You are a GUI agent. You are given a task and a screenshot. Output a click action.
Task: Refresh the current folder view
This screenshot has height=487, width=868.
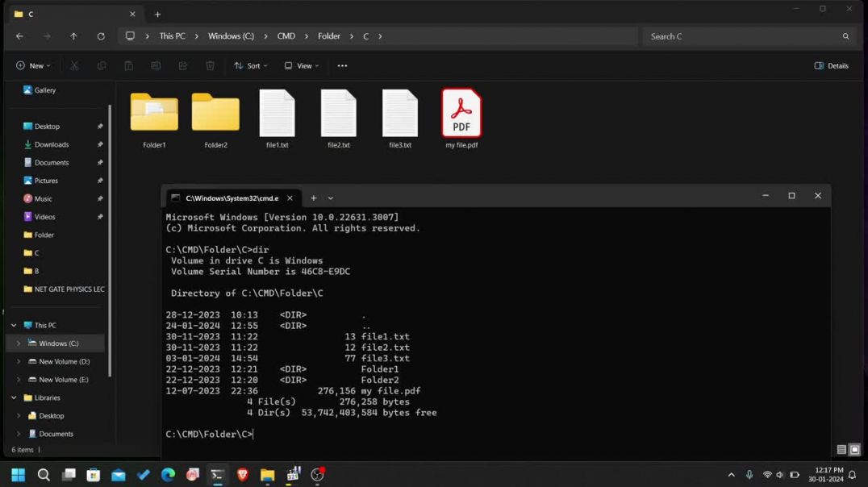click(x=101, y=36)
